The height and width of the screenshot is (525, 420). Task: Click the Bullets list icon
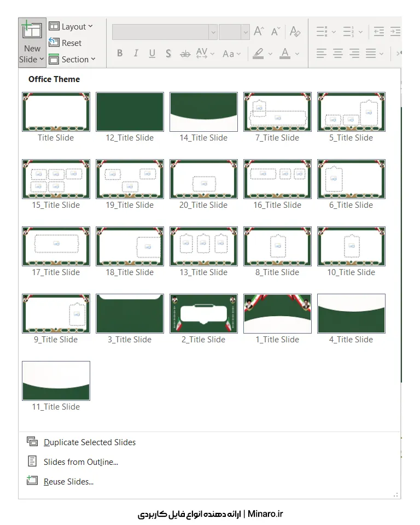tap(322, 32)
